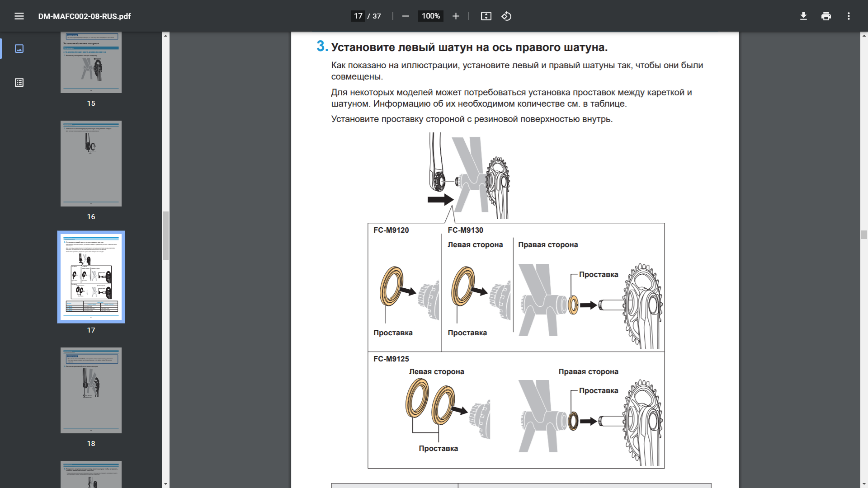868x488 pixels.
Task: Click the DM-MAFC002-08-RUS.pdf file title
Action: 85,16
